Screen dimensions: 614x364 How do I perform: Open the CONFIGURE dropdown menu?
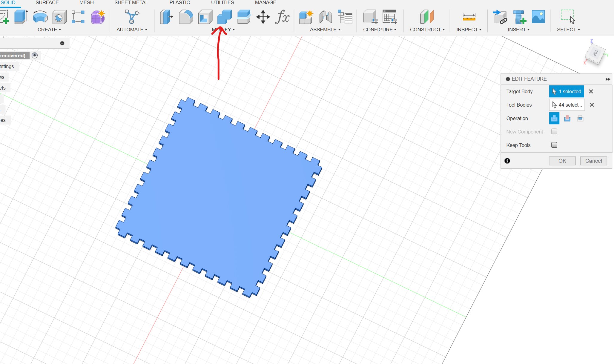pyautogui.click(x=380, y=30)
